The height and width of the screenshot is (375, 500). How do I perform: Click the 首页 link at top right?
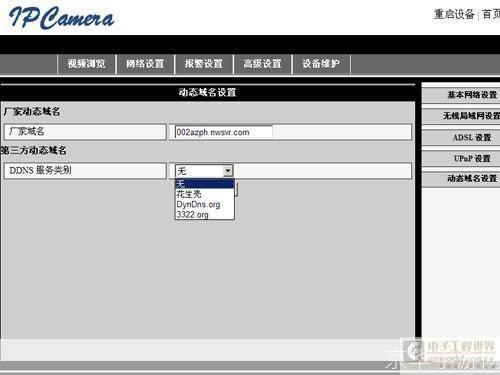click(491, 14)
